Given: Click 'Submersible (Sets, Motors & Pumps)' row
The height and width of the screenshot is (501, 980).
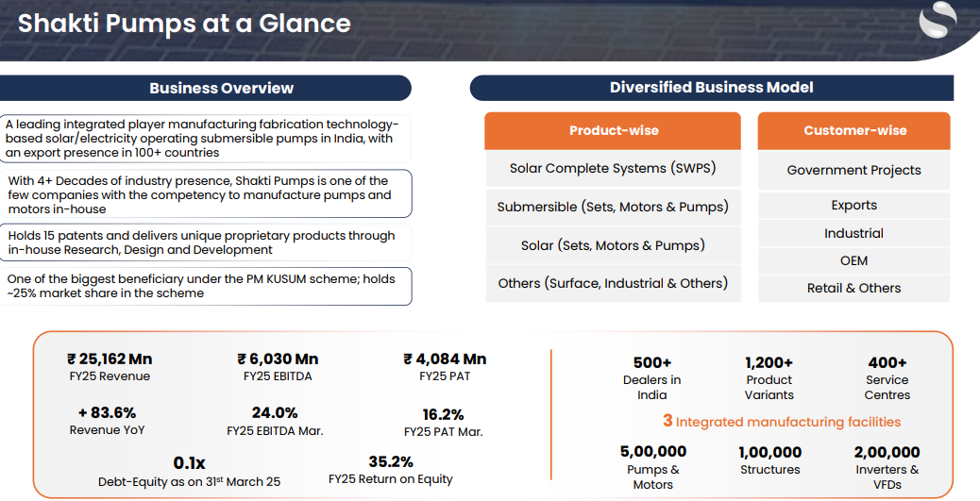Looking at the screenshot, I should click(613, 207).
